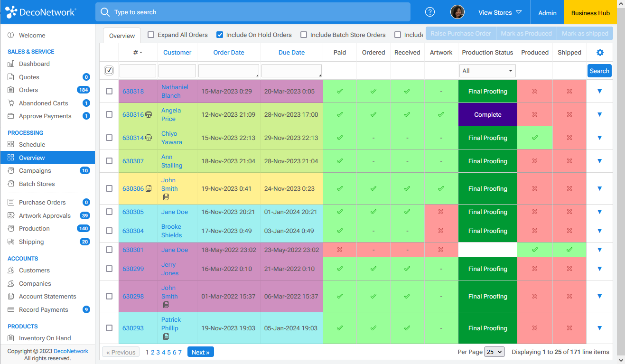This screenshot has height=364, width=625.
Task: Click the Next pagination button
Action: [x=200, y=352]
